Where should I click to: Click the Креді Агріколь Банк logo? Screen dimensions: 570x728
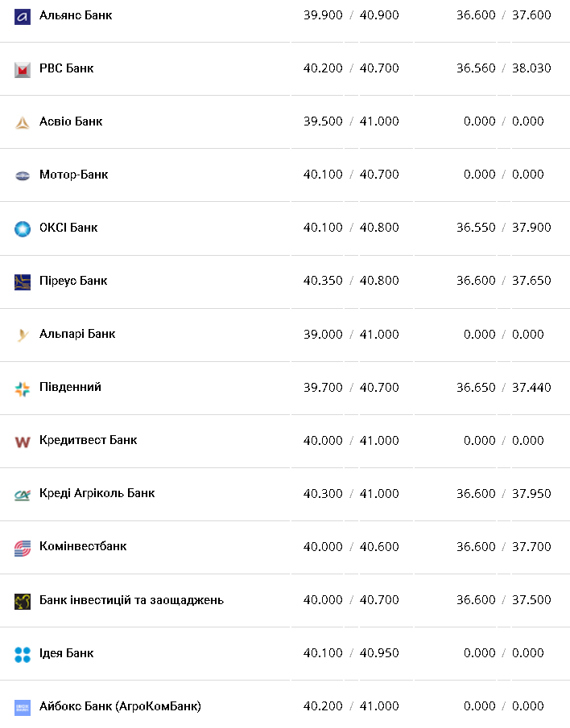(x=23, y=495)
